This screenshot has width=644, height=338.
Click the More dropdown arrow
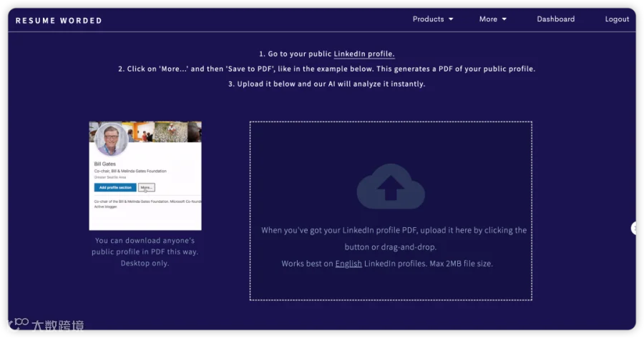[x=504, y=19]
